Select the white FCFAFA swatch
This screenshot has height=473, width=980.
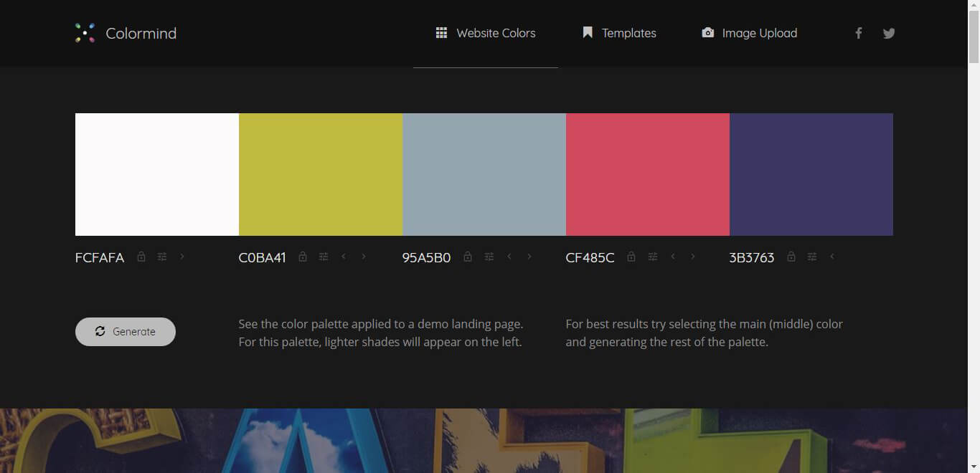(157, 174)
